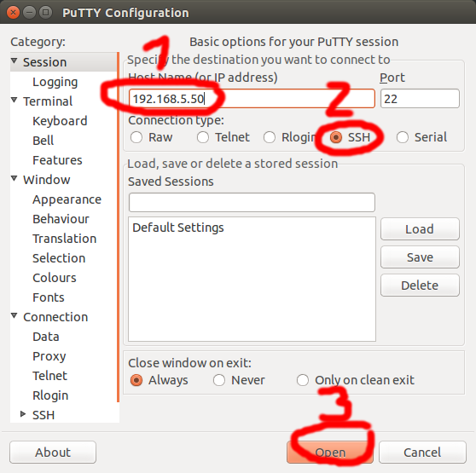Collapse the Connection category arrow
The image size is (476, 473).
coord(14,315)
